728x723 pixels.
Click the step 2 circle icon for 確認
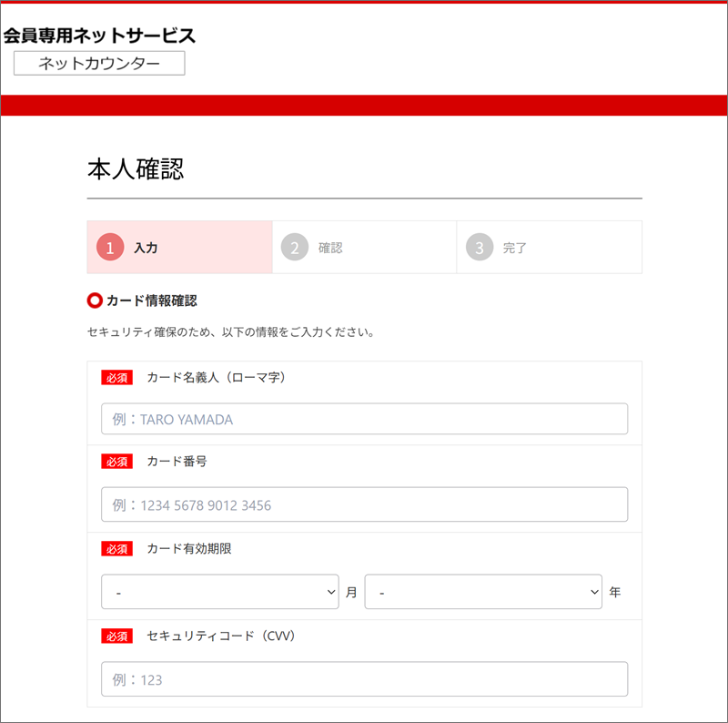(295, 247)
